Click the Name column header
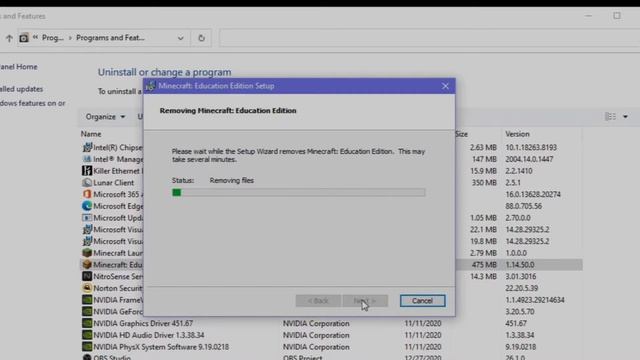This screenshot has height=360, width=640. (91, 134)
